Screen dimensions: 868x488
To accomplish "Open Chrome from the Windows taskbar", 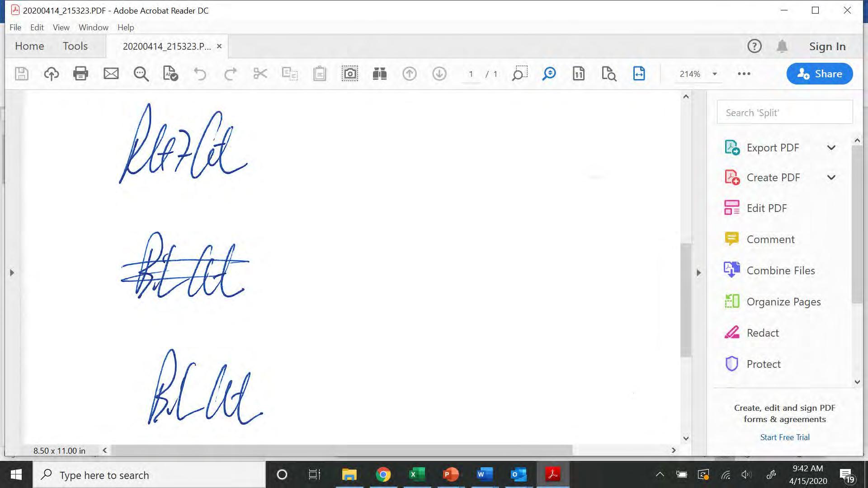I will (383, 474).
